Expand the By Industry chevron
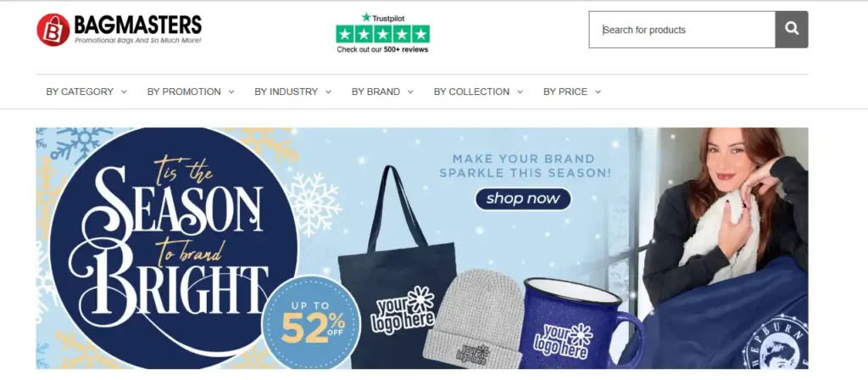The height and width of the screenshot is (380, 868). (x=328, y=92)
